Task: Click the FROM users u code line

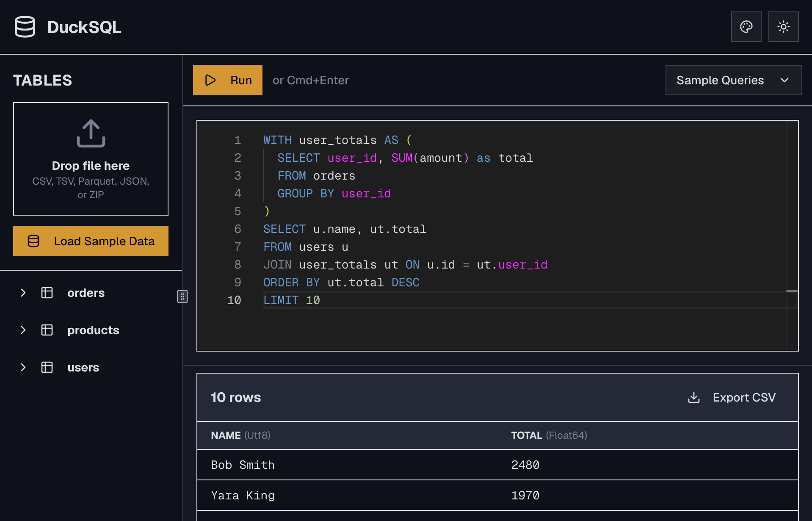Action: pyautogui.click(x=306, y=247)
